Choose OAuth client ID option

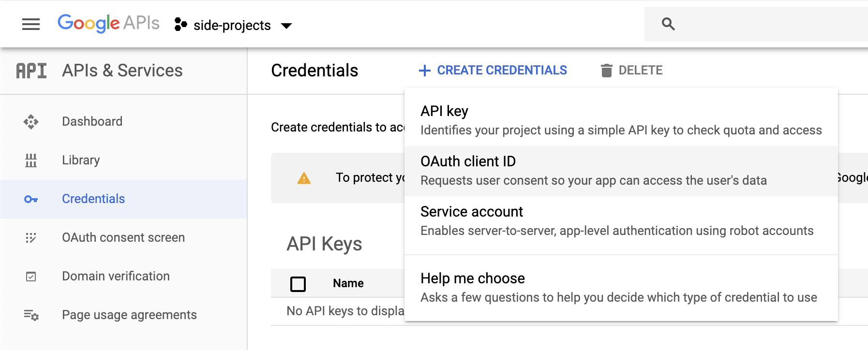coord(621,171)
